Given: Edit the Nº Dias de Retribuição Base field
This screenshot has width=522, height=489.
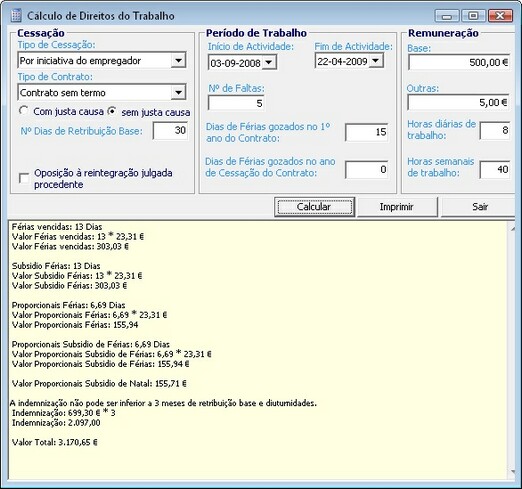Looking at the screenshot, I should pos(170,130).
